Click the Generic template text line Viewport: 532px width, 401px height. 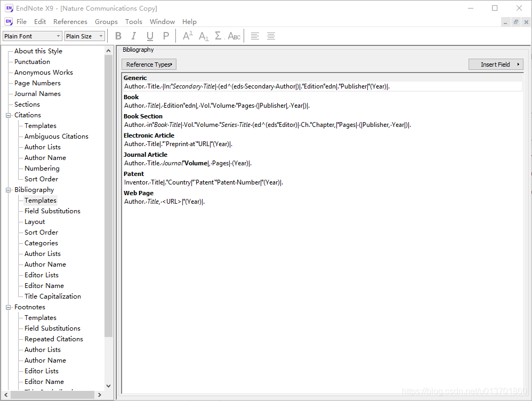click(257, 86)
